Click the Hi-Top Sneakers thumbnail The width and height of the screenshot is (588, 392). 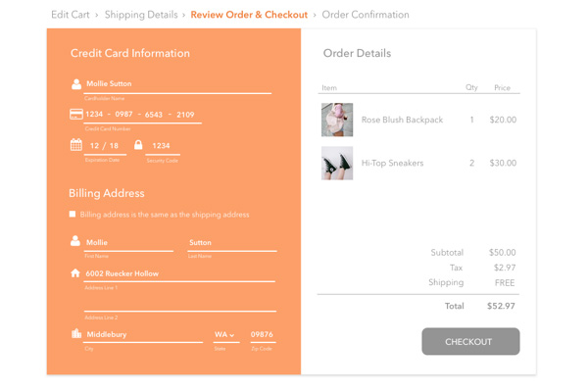337,163
